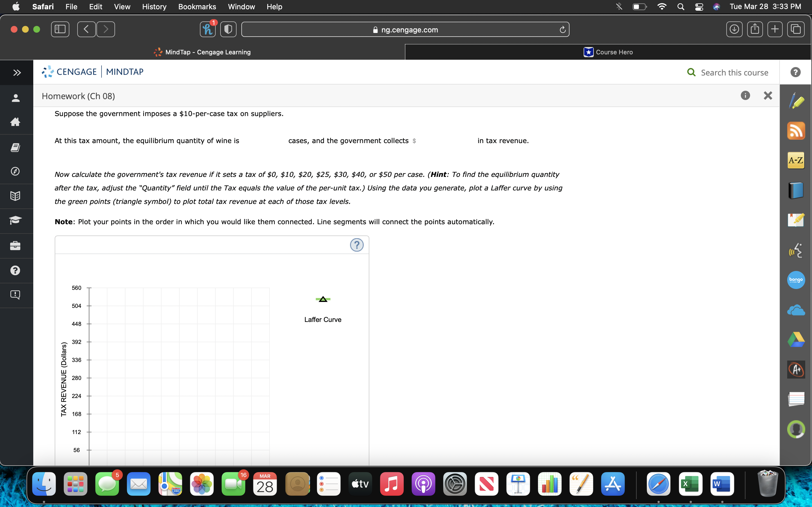Open the bongo app icon

[796, 280]
